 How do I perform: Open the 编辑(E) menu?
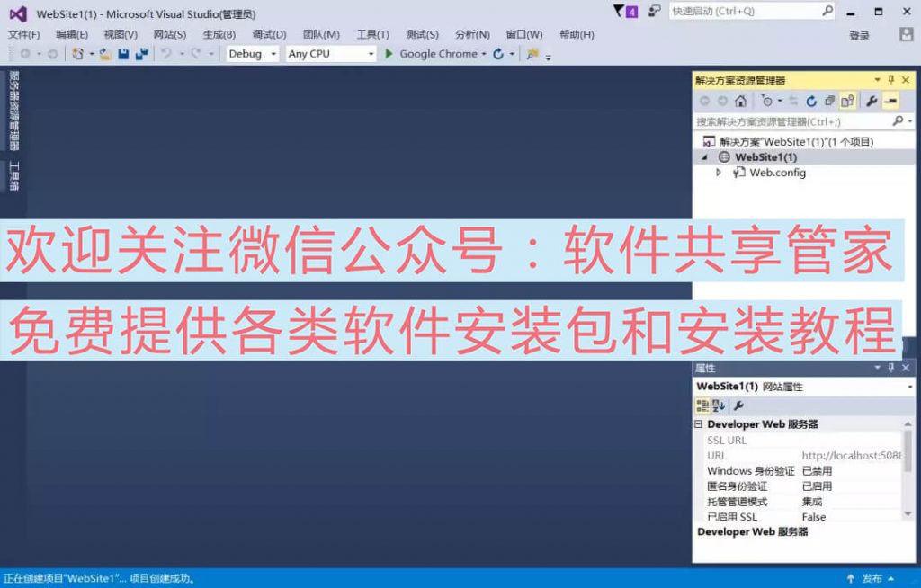tap(72, 35)
